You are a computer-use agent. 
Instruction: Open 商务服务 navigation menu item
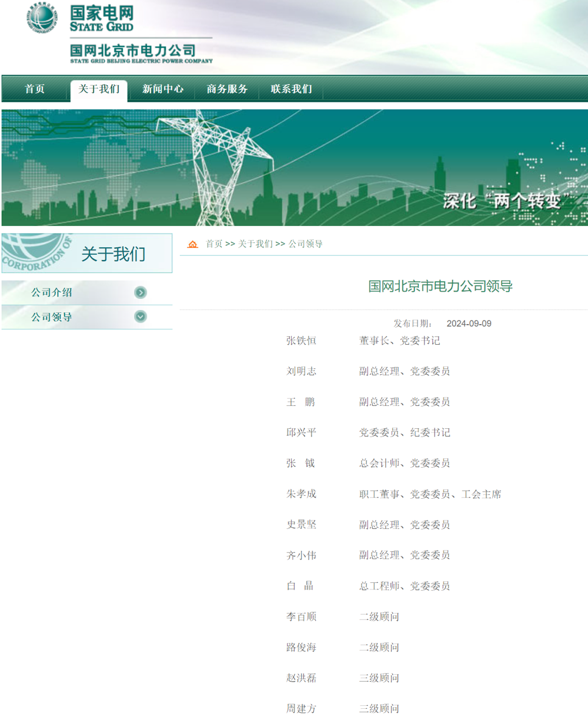coord(227,89)
